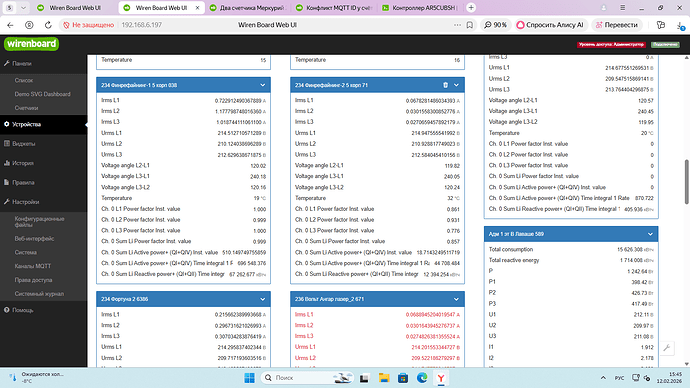
Task: Open browser downloads icon
Action: point(681,26)
